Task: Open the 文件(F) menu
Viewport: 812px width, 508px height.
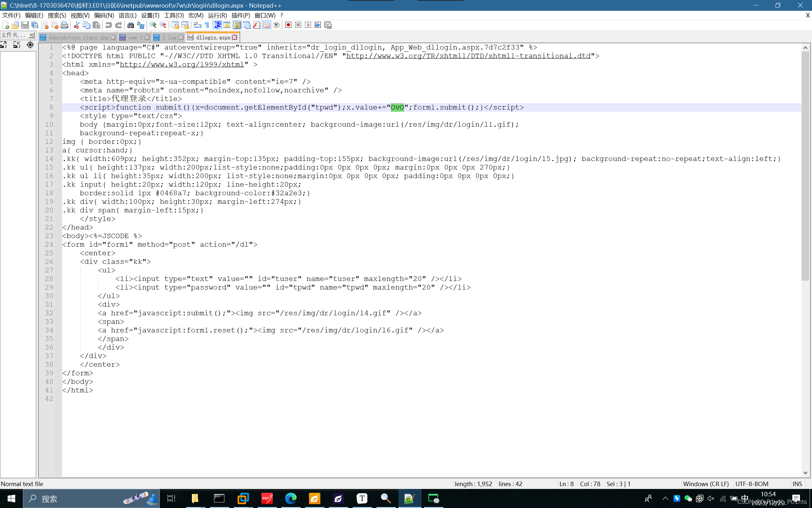Action: pos(11,16)
